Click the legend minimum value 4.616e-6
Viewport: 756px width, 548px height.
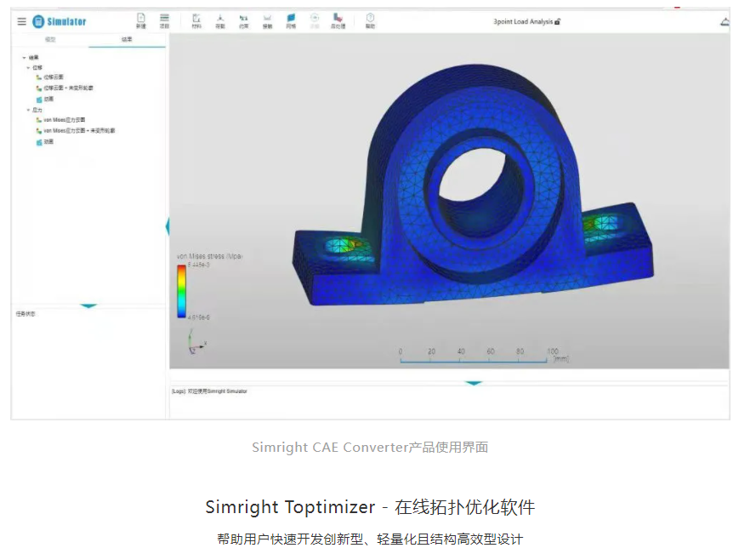[x=199, y=317]
